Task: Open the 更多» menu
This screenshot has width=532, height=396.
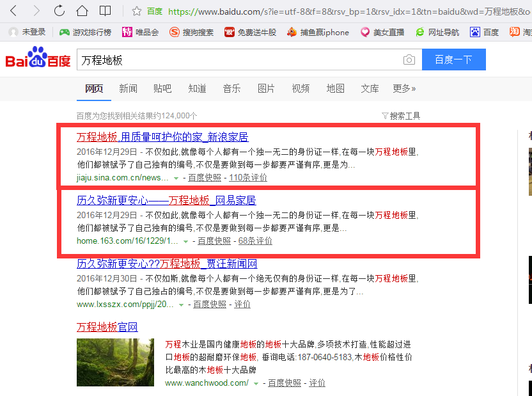Action: coord(404,88)
